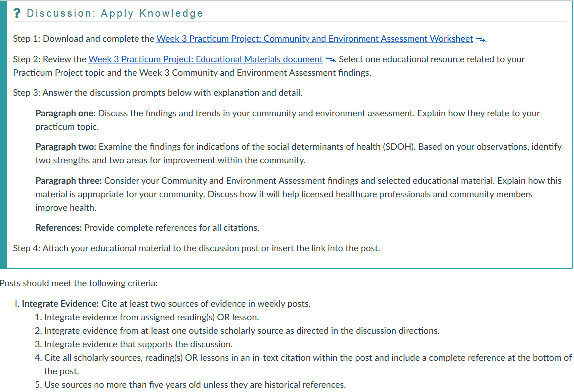Click list item "Integrate evidence that supports the discussion"
The width and height of the screenshot is (574, 392).
click(138, 344)
